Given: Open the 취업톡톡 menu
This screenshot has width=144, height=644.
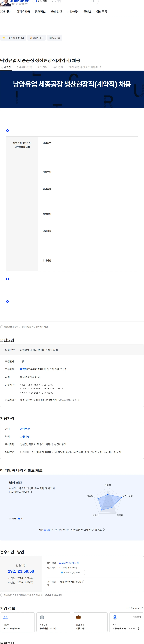Looking at the screenshot, I should (102, 12).
